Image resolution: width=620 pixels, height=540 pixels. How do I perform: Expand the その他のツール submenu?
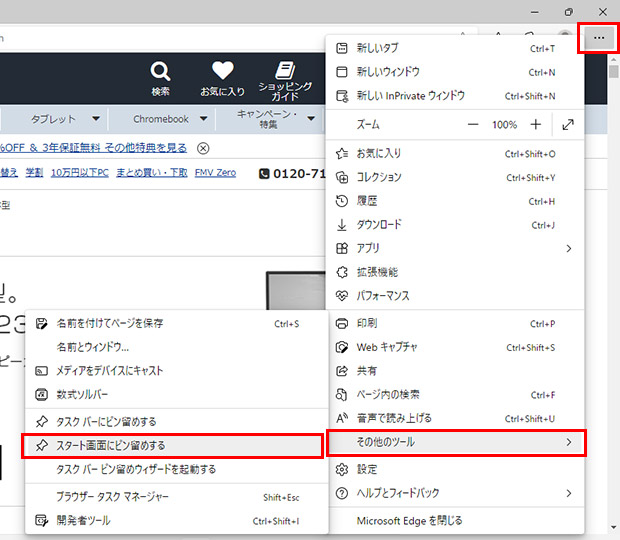[457, 442]
